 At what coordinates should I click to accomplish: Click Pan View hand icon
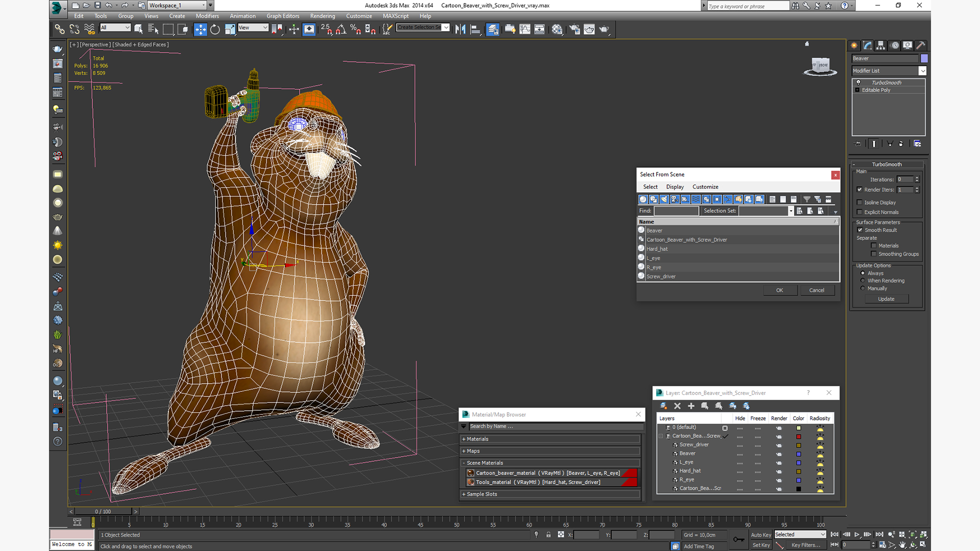902,545
